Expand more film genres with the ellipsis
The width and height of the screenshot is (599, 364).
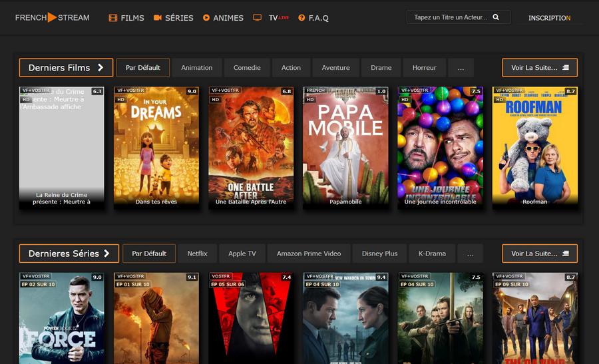pos(461,68)
